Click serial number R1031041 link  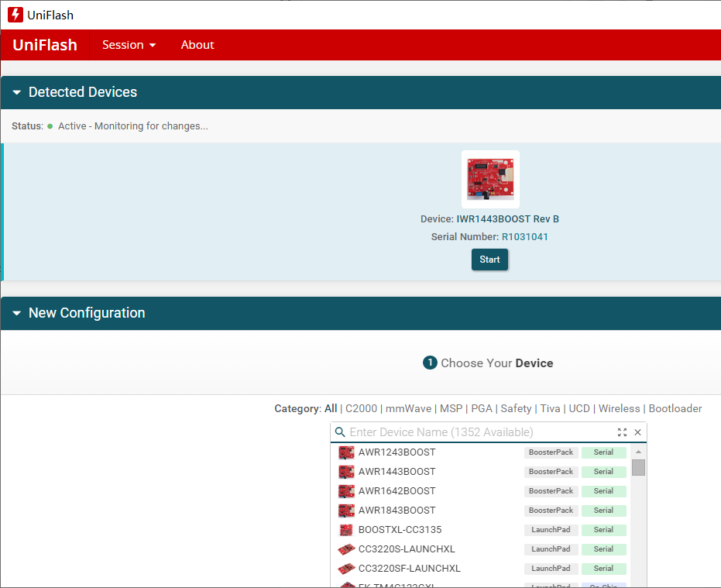[524, 236]
